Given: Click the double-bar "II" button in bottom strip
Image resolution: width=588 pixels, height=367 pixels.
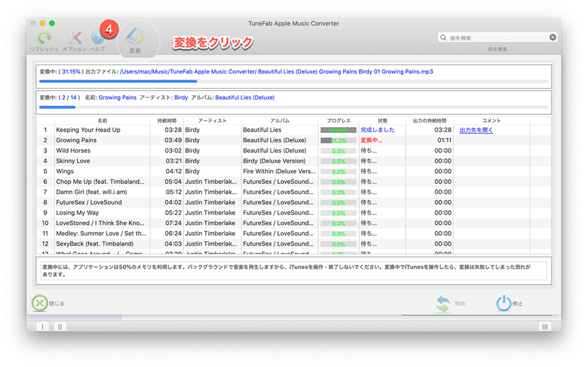Looking at the screenshot, I should pyautogui.click(x=60, y=326).
